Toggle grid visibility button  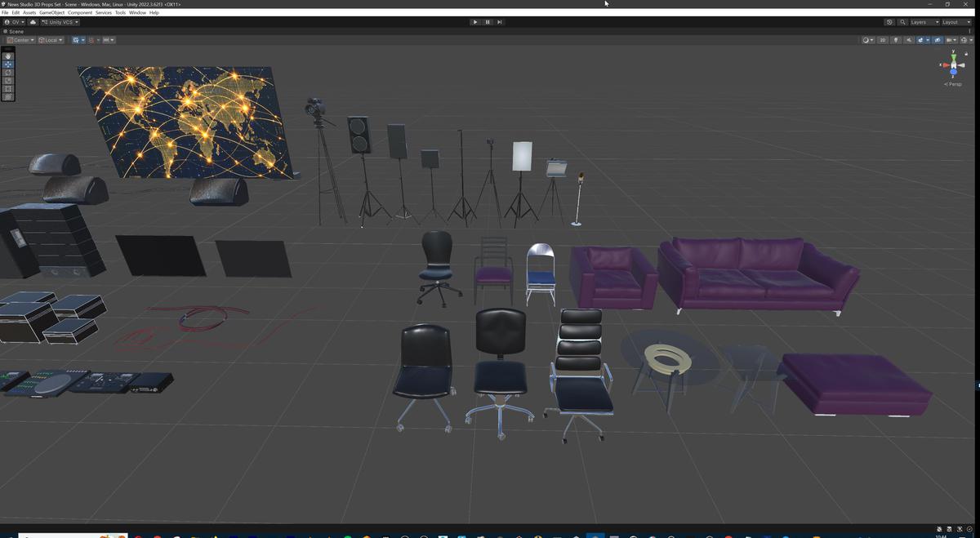click(x=76, y=40)
